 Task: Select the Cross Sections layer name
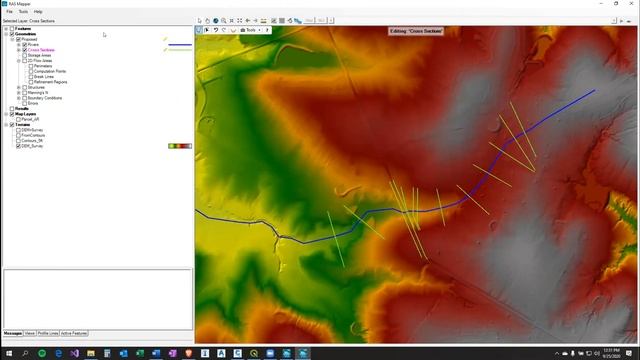coord(41,50)
